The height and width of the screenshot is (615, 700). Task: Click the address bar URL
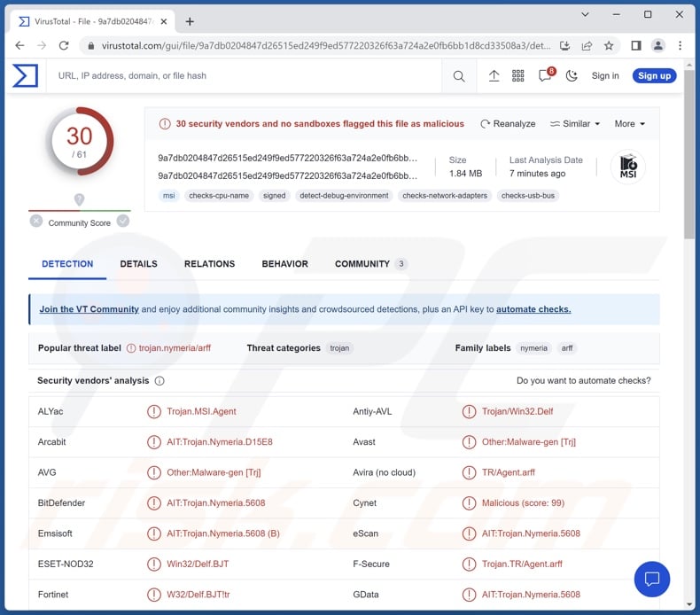pos(325,45)
